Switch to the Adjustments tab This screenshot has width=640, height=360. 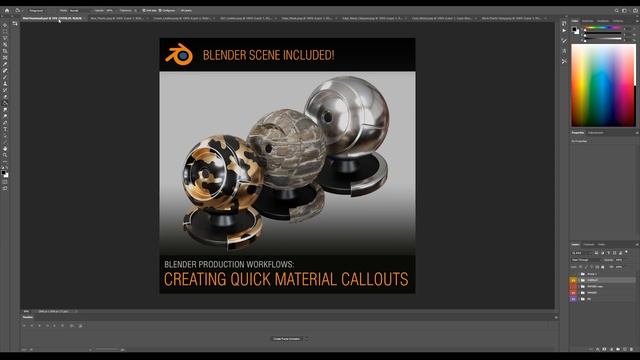pyautogui.click(x=596, y=133)
